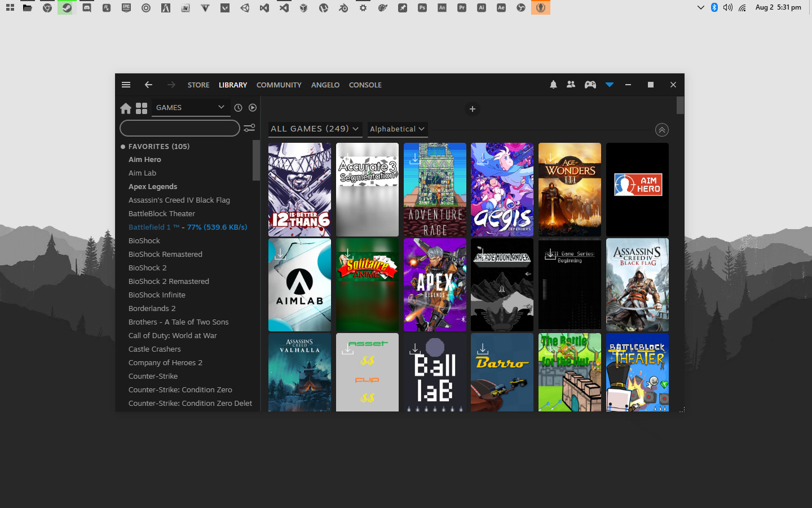
Task: Open the Steam icon in the taskbar
Action: [x=67, y=7]
